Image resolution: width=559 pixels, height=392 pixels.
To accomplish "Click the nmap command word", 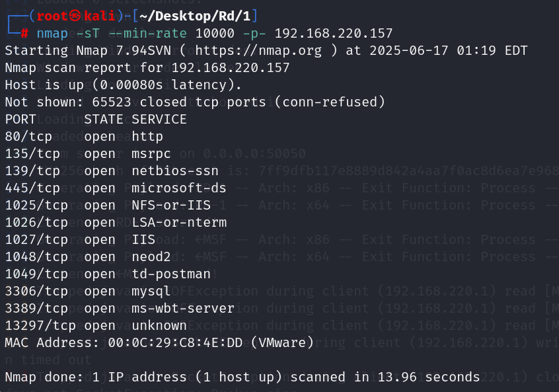I will (52, 33).
